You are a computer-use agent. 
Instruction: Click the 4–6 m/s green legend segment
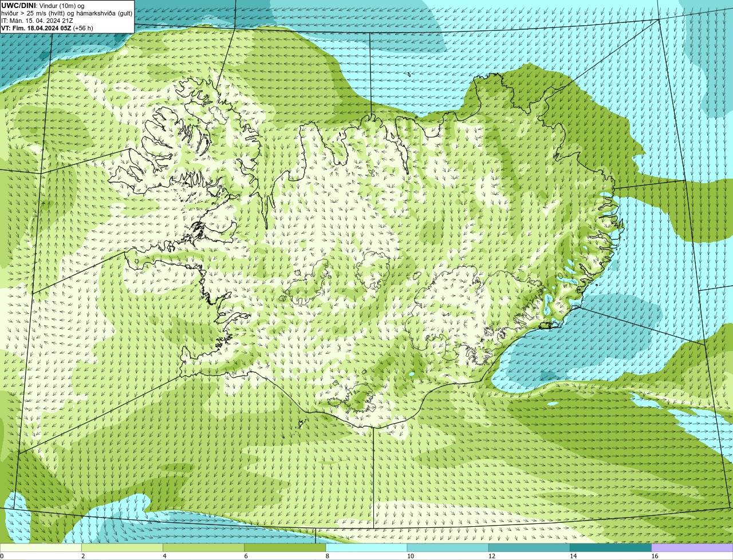pos(203,548)
